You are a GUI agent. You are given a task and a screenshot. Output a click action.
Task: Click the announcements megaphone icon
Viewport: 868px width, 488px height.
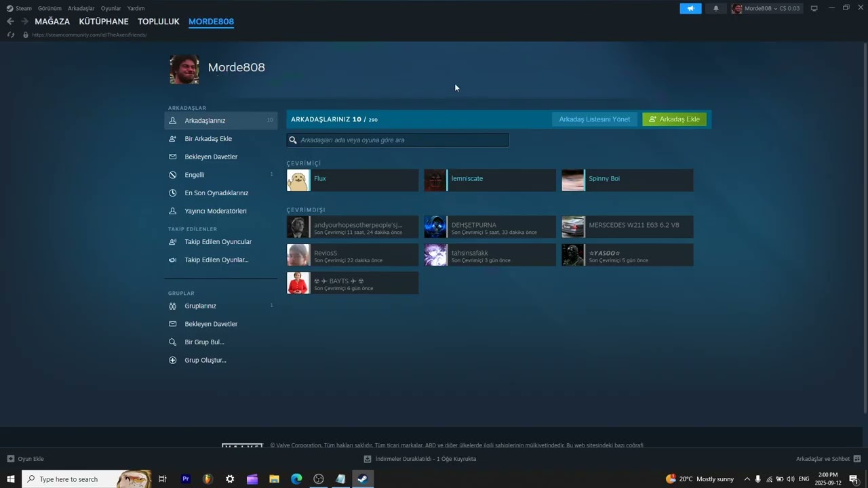(690, 8)
